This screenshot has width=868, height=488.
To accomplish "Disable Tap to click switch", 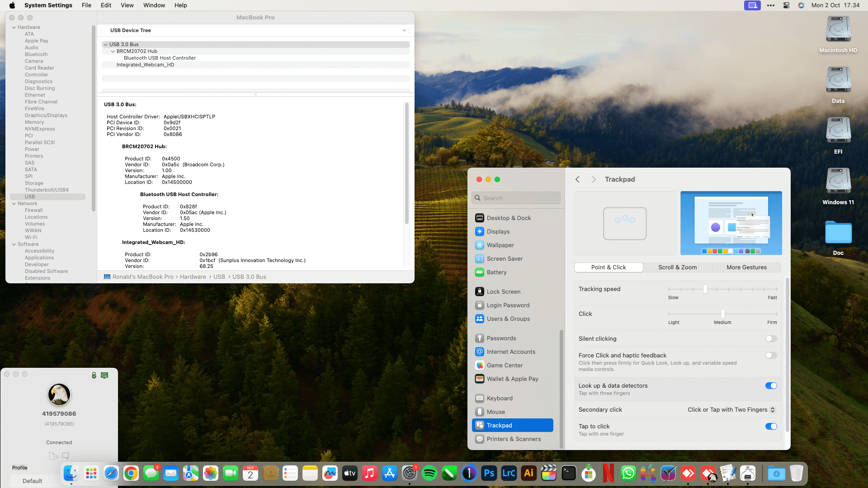I will (x=771, y=427).
